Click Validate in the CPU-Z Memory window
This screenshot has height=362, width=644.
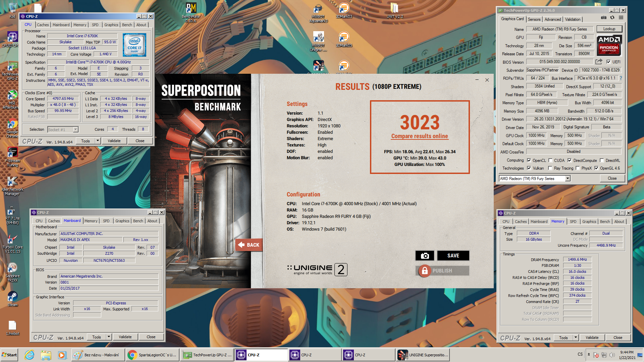pos(592,338)
